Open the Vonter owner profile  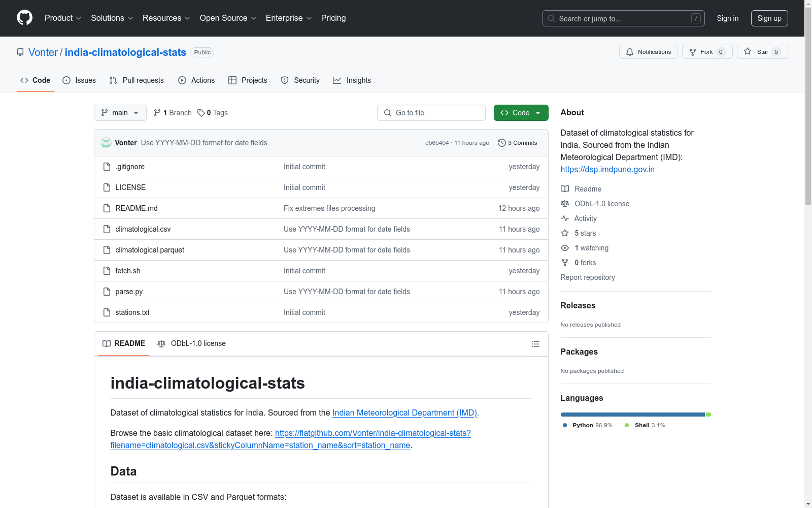(43, 52)
